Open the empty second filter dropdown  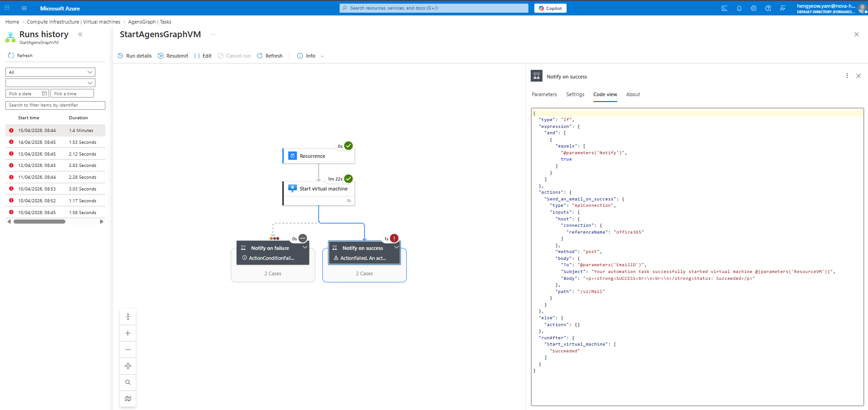coord(50,83)
